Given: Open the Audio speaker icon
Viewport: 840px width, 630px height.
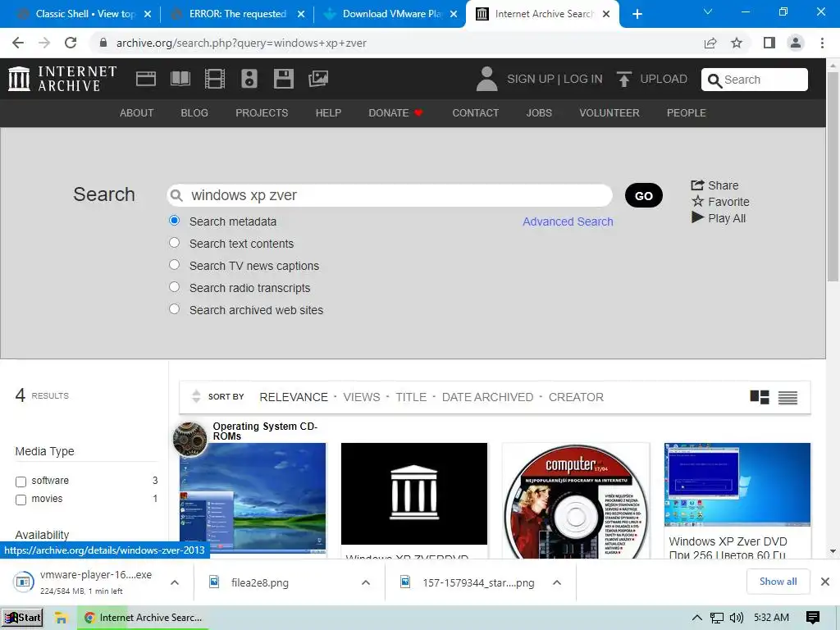Looking at the screenshot, I should (249, 79).
